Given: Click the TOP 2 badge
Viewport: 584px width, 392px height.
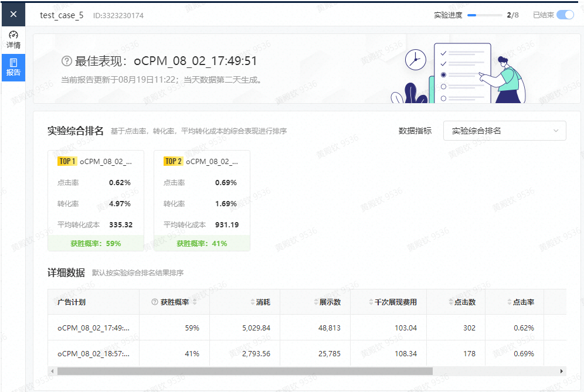Looking at the screenshot, I should click(x=173, y=161).
